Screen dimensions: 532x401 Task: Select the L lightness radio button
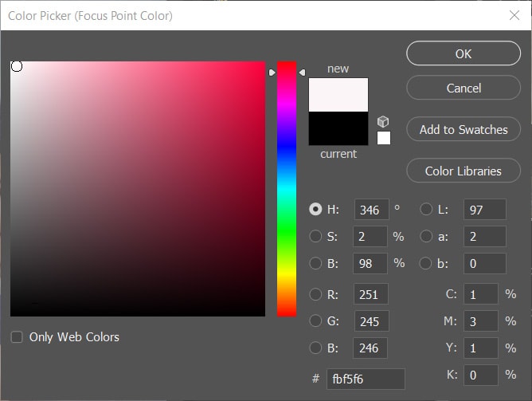point(426,210)
